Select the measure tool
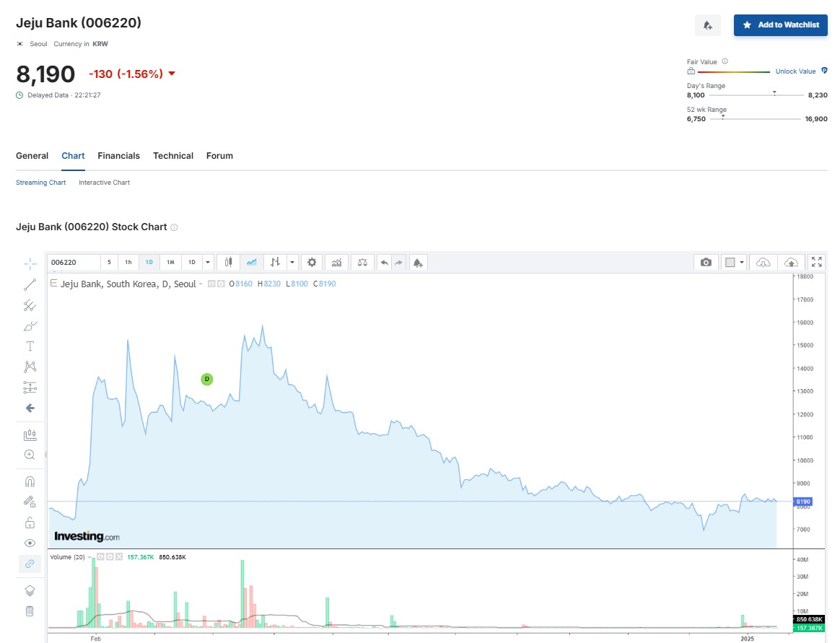Image resolution: width=840 pixels, height=643 pixels. (x=30, y=434)
